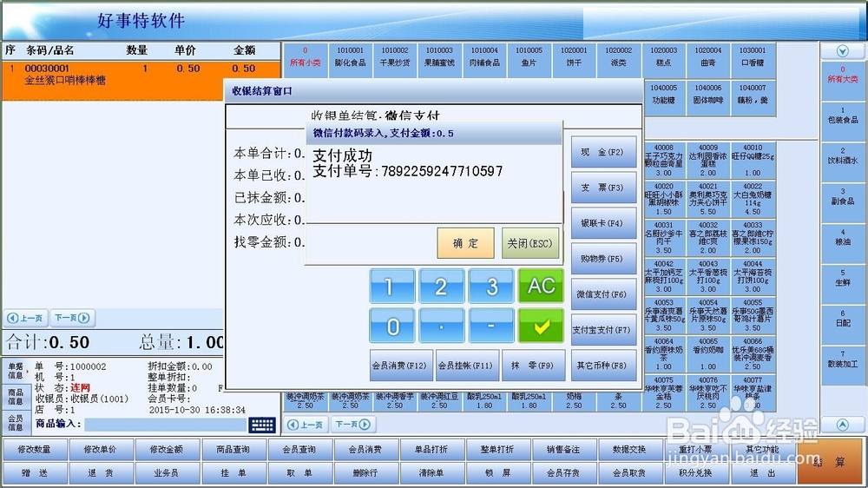The width and height of the screenshot is (868, 488).
Task: Switch to 商品信息 side tab
Action: [x=16, y=397]
